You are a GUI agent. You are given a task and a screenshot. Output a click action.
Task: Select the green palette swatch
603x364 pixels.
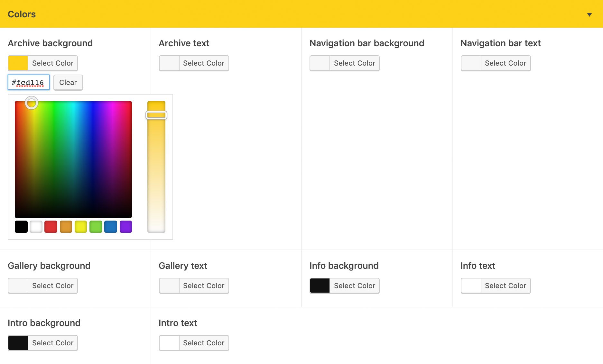point(96,227)
